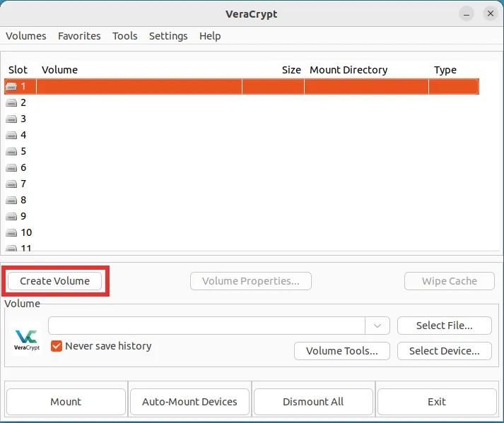Screen dimensions: 504x423
Task: Select slot number "2" text
Action: [x=23, y=103]
